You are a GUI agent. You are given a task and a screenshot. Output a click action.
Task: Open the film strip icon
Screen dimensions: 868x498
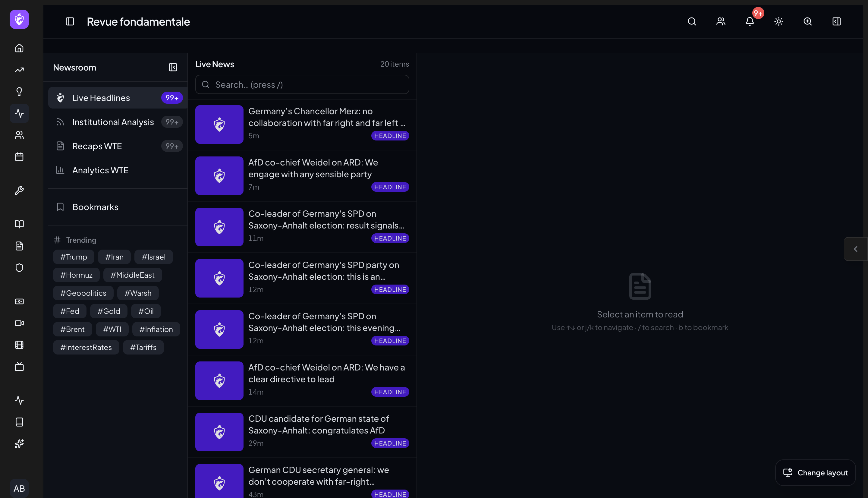tap(19, 345)
